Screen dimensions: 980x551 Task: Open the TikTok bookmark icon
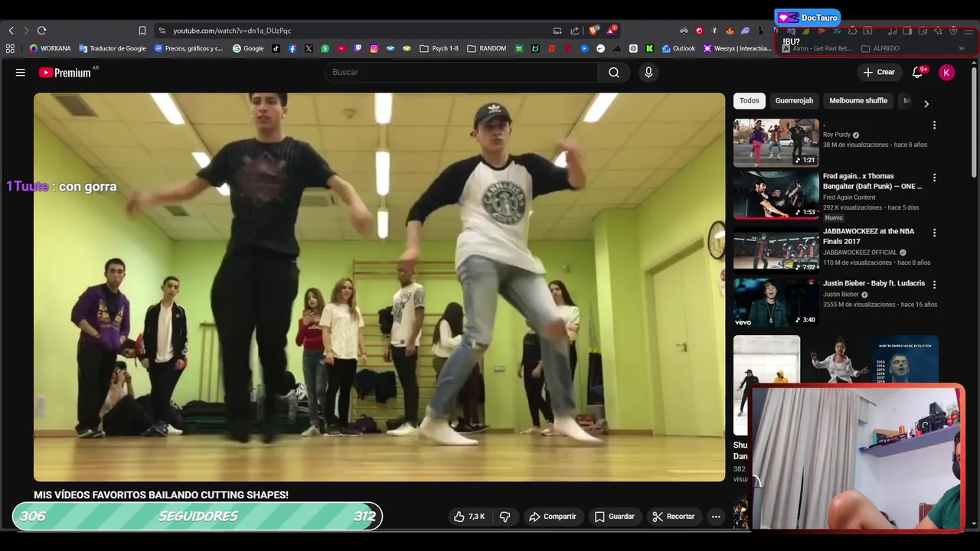pos(276,48)
